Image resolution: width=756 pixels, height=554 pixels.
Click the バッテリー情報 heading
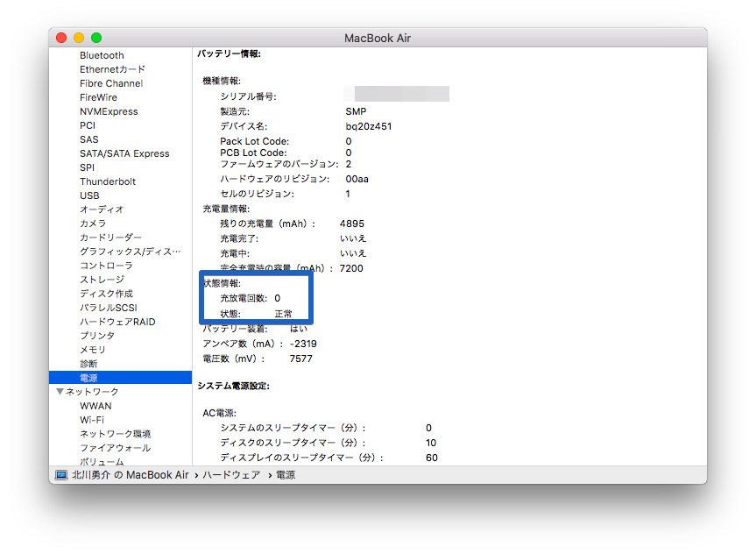point(229,53)
